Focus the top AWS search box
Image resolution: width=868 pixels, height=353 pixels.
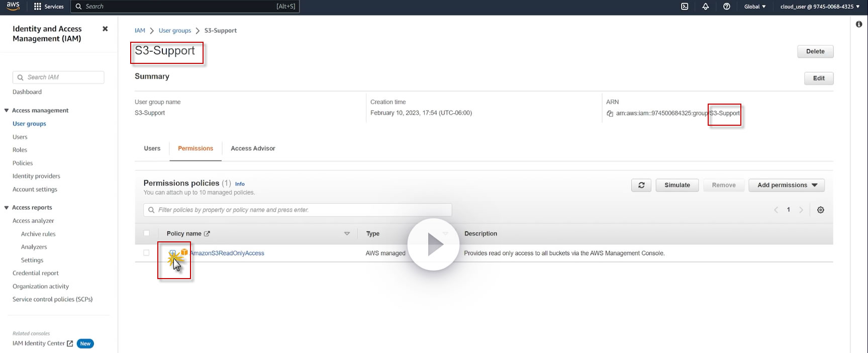pyautogui.click(x=185, y=7)
